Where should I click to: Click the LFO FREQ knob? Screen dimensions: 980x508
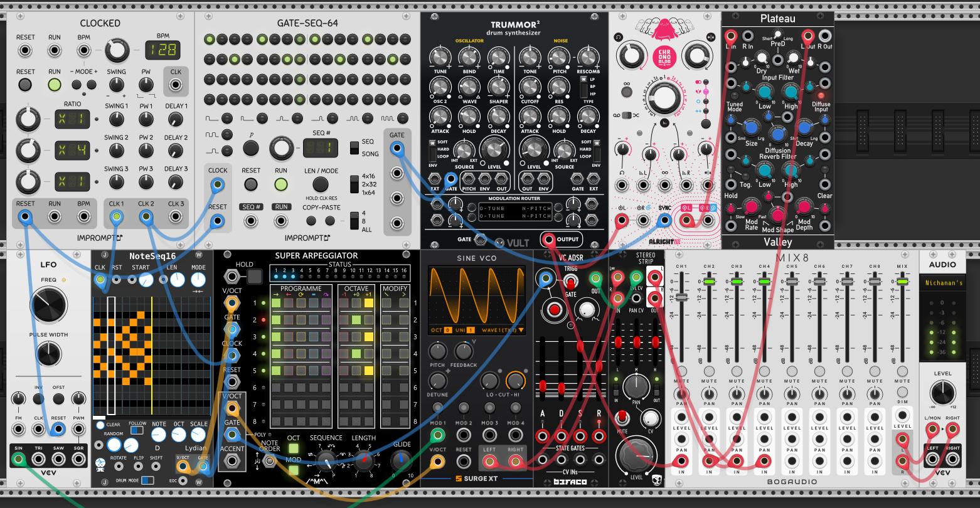point(49,304)
